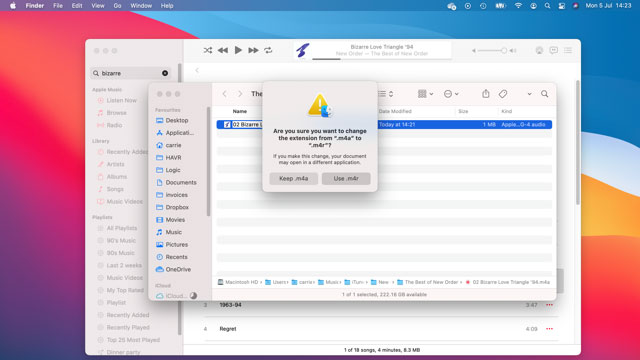Open the invoices folder in sidebar

tap(176, 195)
